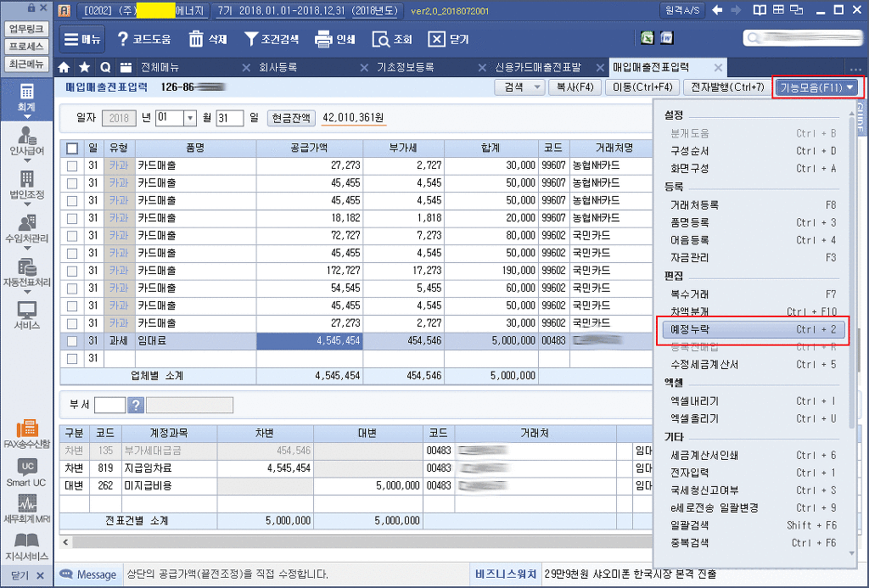Click the 전자발행(Ctrl+7) button
This screenshot has width=869, height=588.
tap(727, 87)
